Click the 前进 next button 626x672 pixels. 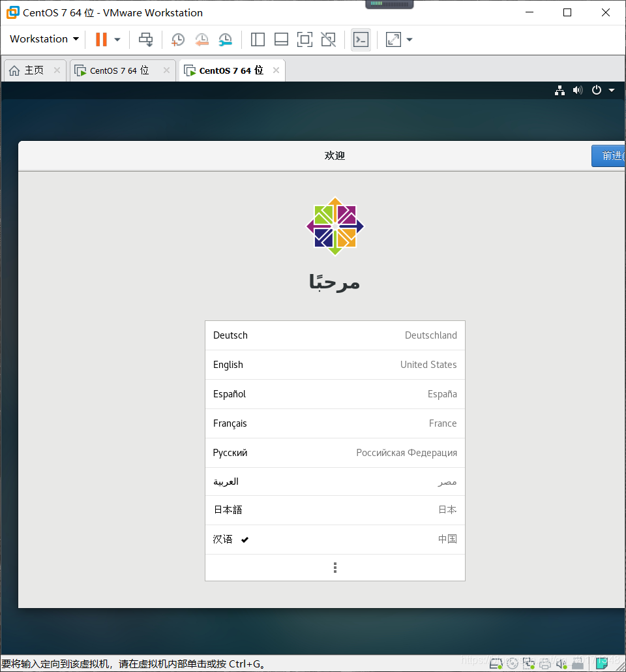coord(608,155)
